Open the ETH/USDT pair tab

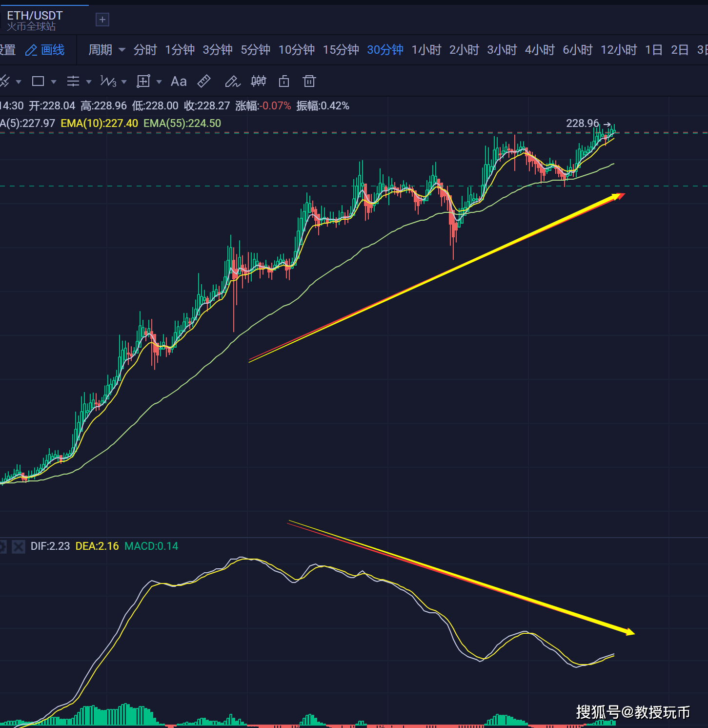pos(35,20)
